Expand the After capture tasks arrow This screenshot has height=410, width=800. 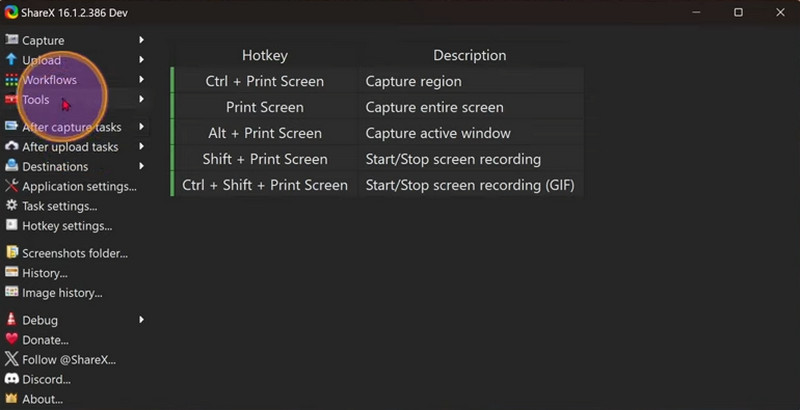pos(142,127)
